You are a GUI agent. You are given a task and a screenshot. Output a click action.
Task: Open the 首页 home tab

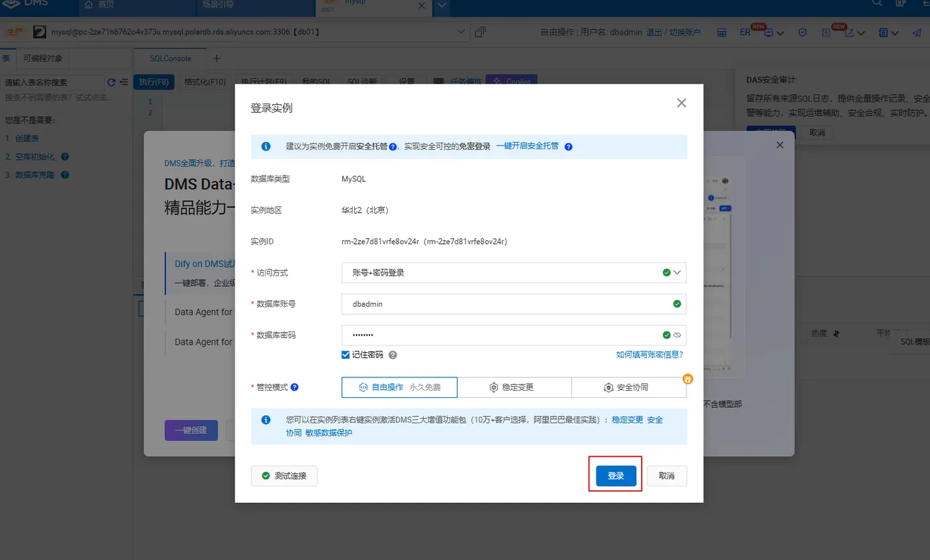[100, 5]
